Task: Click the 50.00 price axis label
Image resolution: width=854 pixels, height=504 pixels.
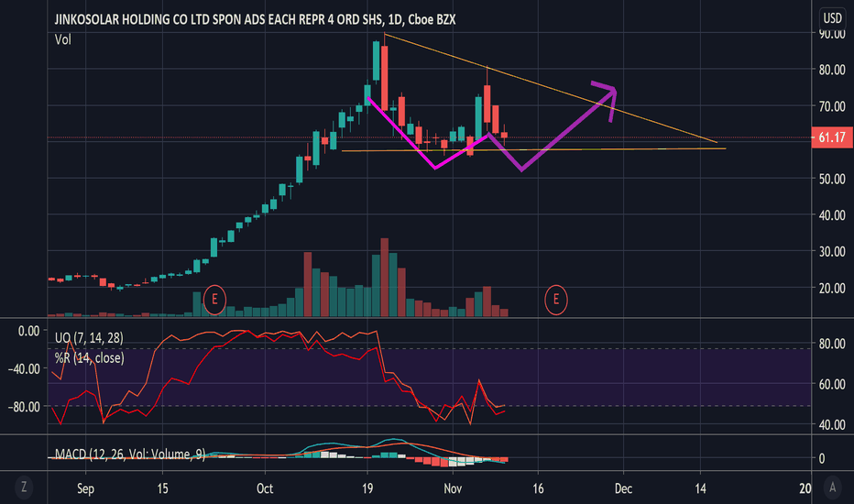Action: click(x=832, y=179)
